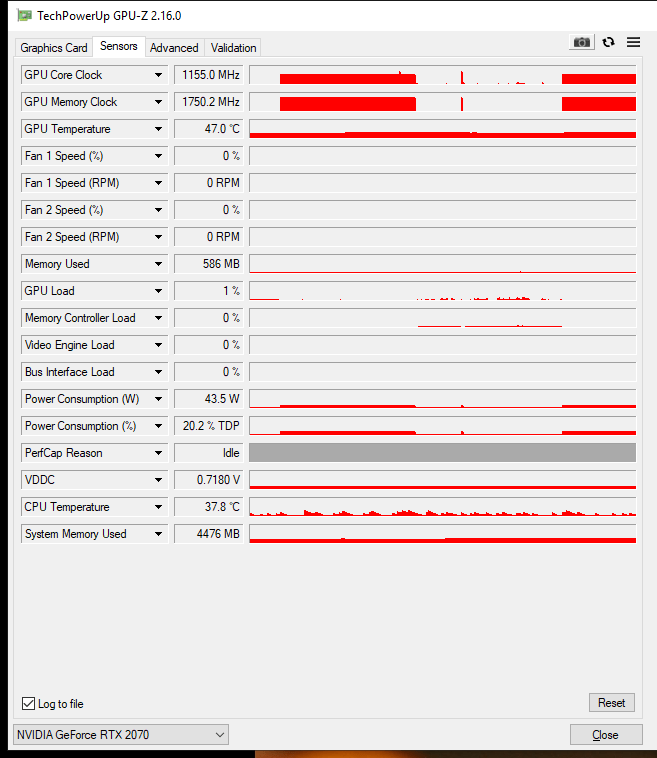Open the Power Consumption (W) dropdown

(x=158, y=399)
